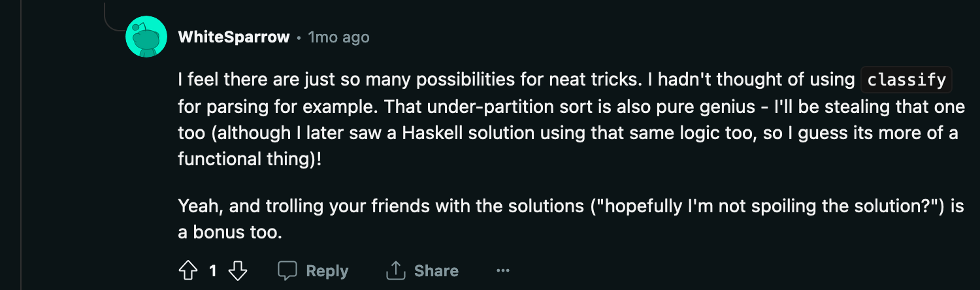This screenshot has width=980, height=290.
Task: Click the text "functional thing)!"
Action: pyautogui.click(x=250, y=159)
